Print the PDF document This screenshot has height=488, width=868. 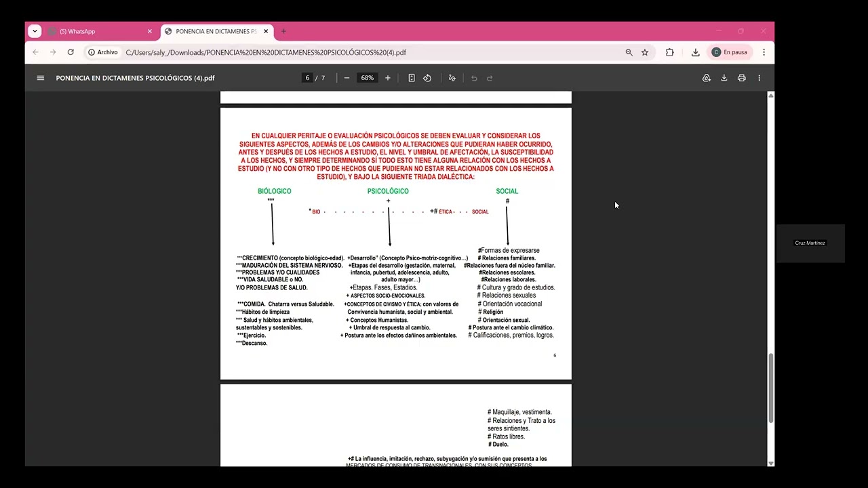click(742, 78)
